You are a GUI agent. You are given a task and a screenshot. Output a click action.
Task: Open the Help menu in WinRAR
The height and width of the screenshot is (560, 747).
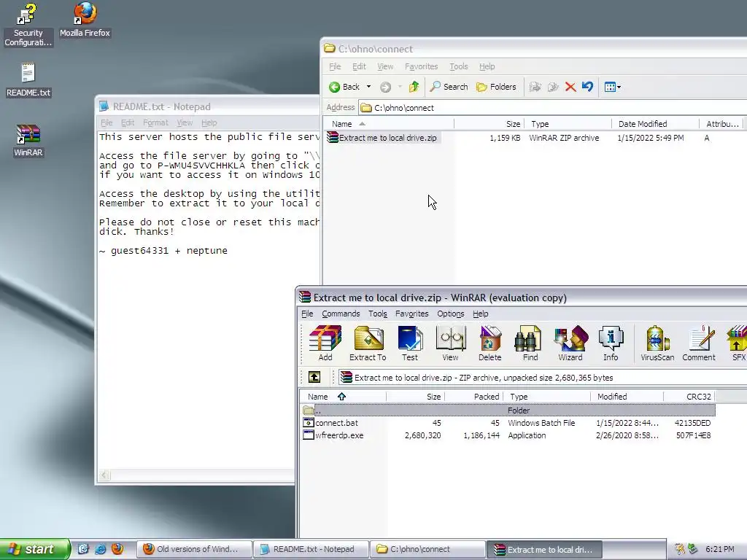[480, 314]
